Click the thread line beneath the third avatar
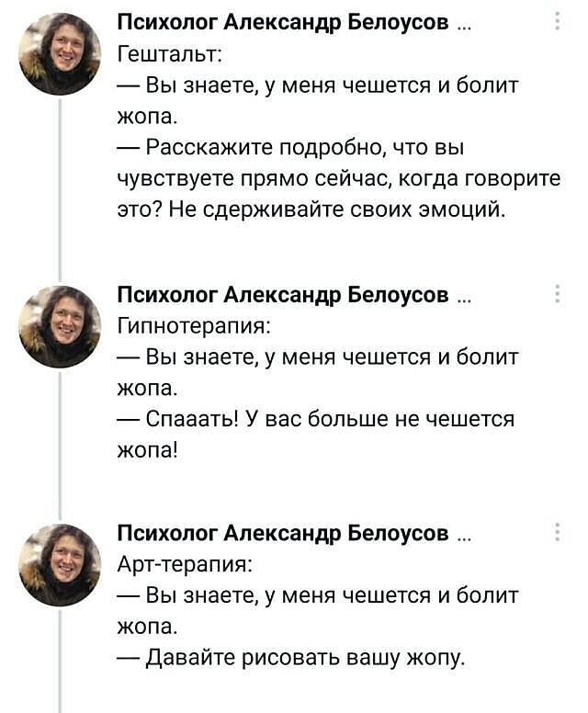The width and height of the screenshot is (588, 713). coord(60,662)
